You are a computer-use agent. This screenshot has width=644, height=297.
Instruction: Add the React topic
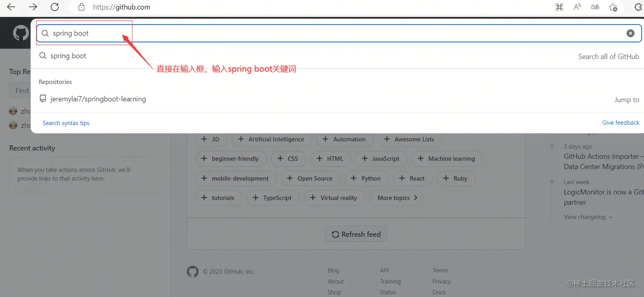point(412,179)
